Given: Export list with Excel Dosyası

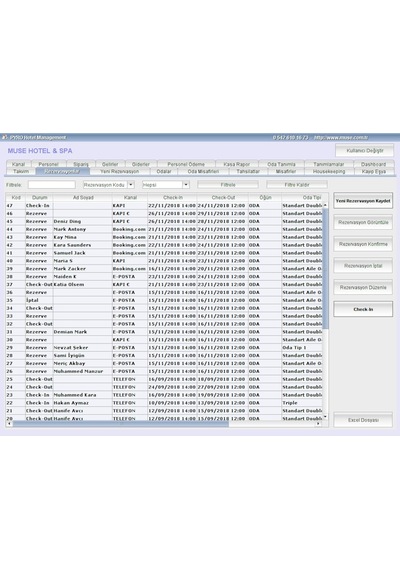Looking at the screenshot, I should 363,420.
